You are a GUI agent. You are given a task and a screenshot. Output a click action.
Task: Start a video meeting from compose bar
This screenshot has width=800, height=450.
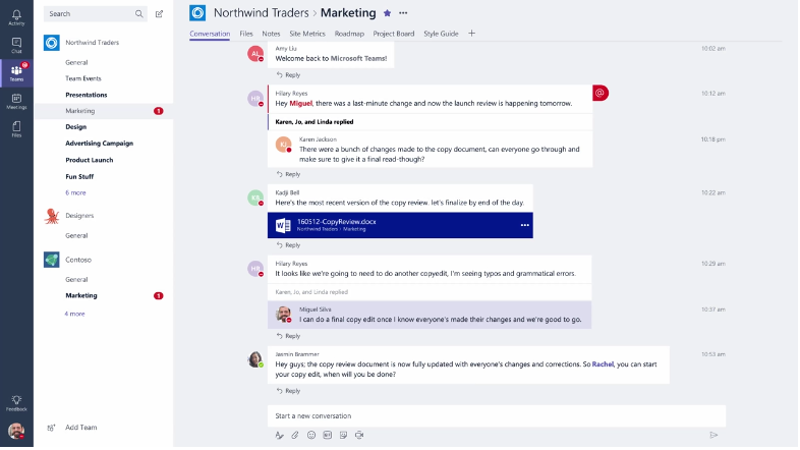tap(360, 435)
